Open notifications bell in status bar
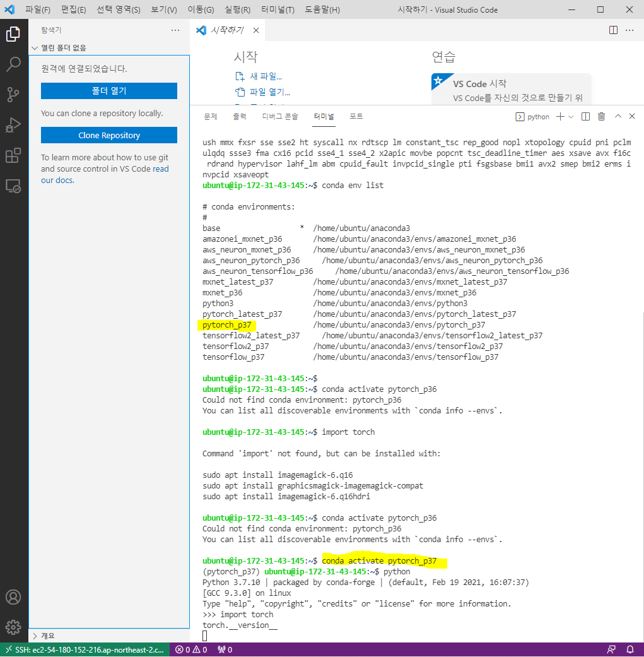The height and width of the screenshot is (657, 644). coord(629,649)
